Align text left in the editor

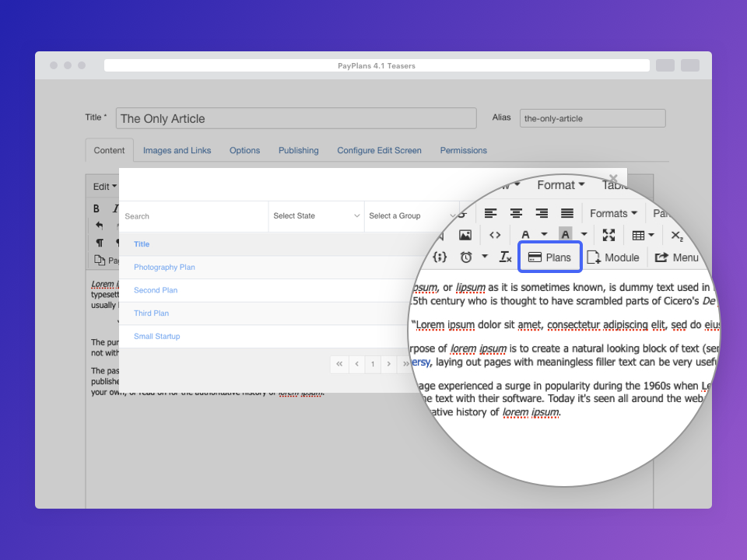490,213
